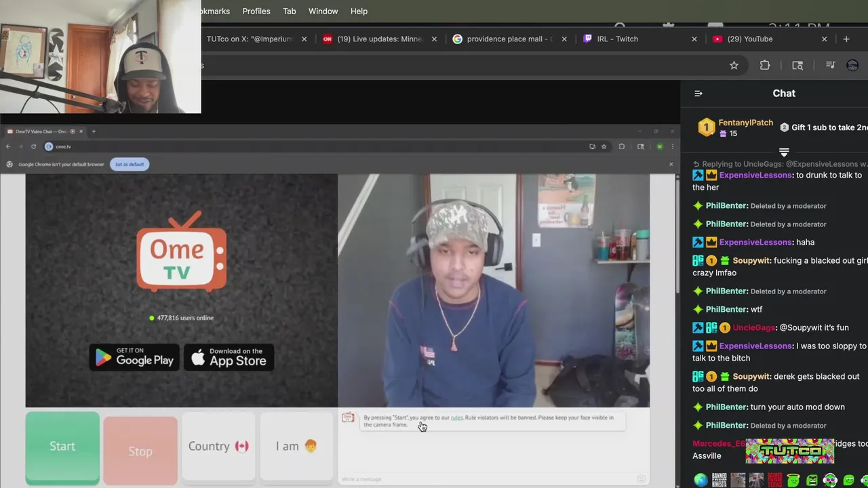Open the outer Chrome extensions puzzle icon
The image size is (868, 488).
[x=765, y=65]
